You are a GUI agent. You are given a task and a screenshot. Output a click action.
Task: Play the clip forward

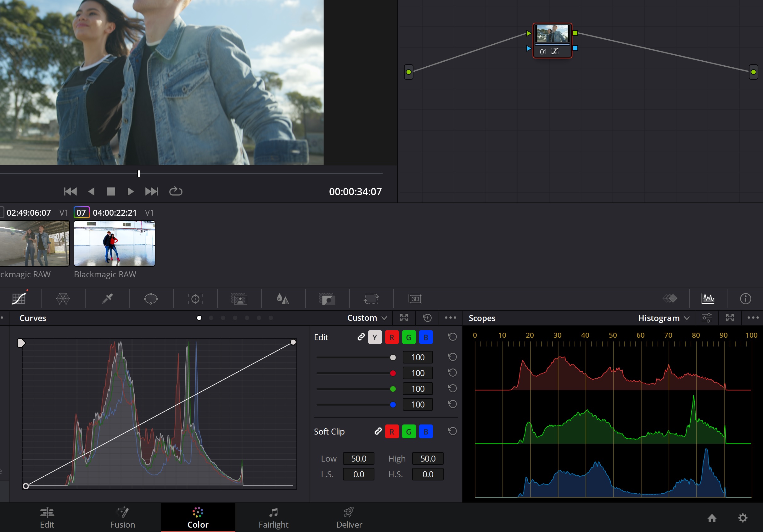131,191
